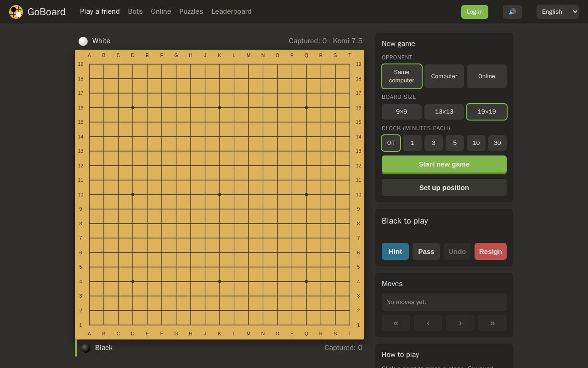The height and width of the screenshot is (368, 588).
Task: Set clock to 10 minutes
Action: point(476,143)
